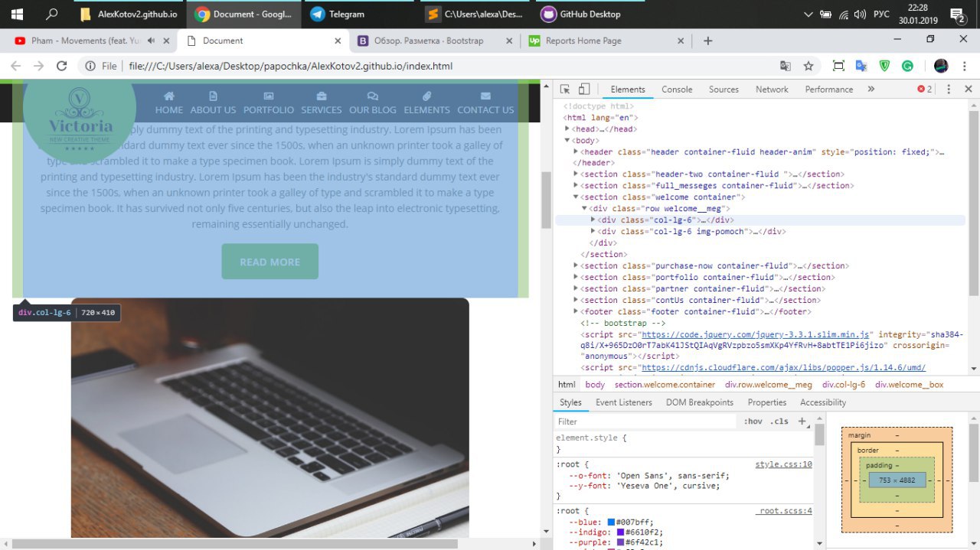The height and width of the screenshot is (550, 980).
Task: Click the PORTFOLIO nav icon on webpage
Action: coord(269,96)
